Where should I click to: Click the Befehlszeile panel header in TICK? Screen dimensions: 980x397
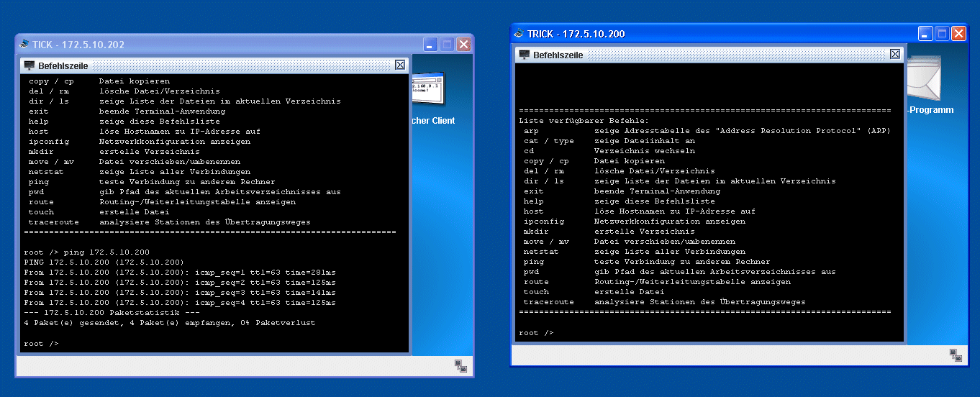pyautogui.click(x=214, y=65)
